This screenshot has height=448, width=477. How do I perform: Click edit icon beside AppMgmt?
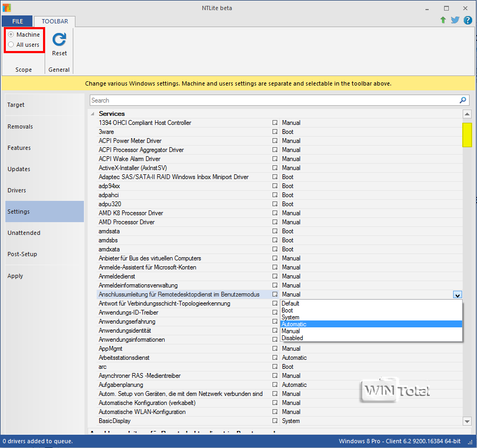click(275, 349)
